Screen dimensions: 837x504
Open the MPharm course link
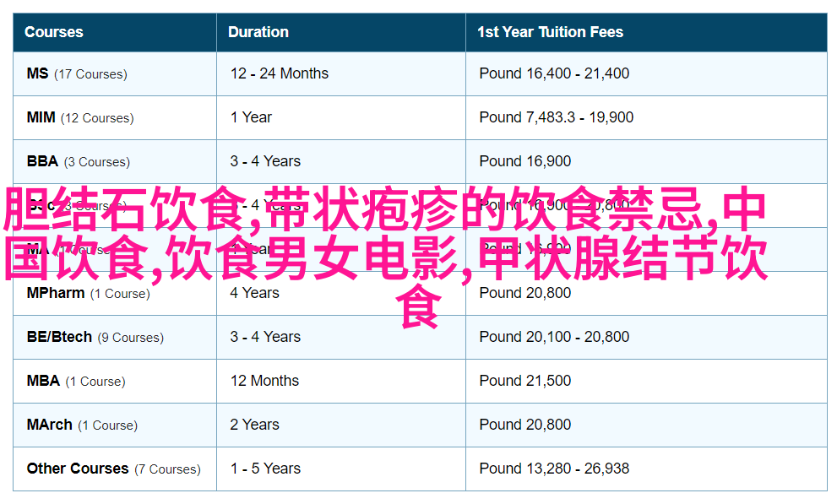(56, 293)
